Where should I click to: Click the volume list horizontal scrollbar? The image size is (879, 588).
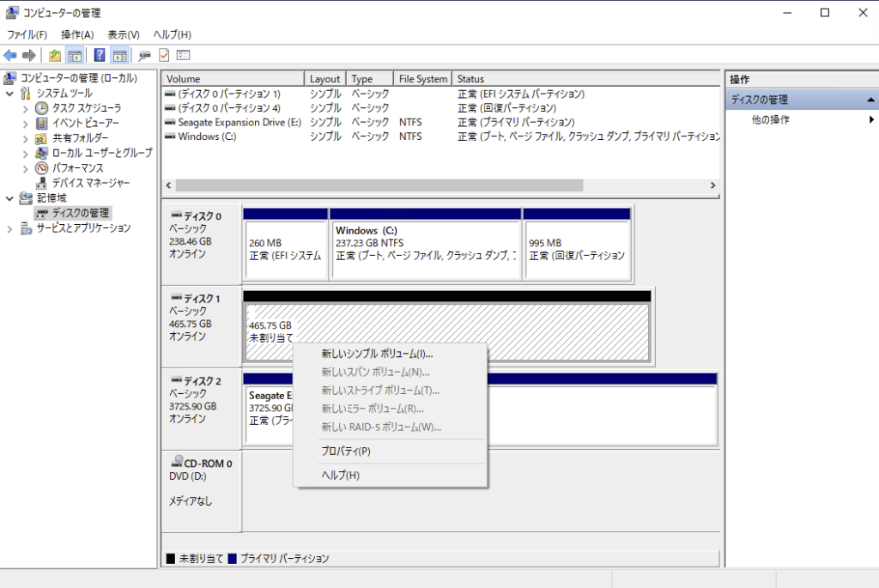tap(379, 185)
